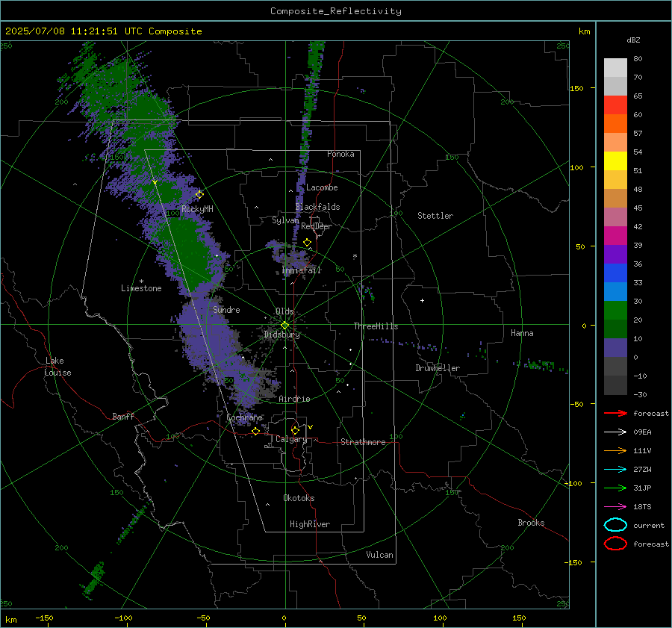Click the Ponoka city label
The height and width of the screenshot is (628, 672).
(x=340, y=154)
